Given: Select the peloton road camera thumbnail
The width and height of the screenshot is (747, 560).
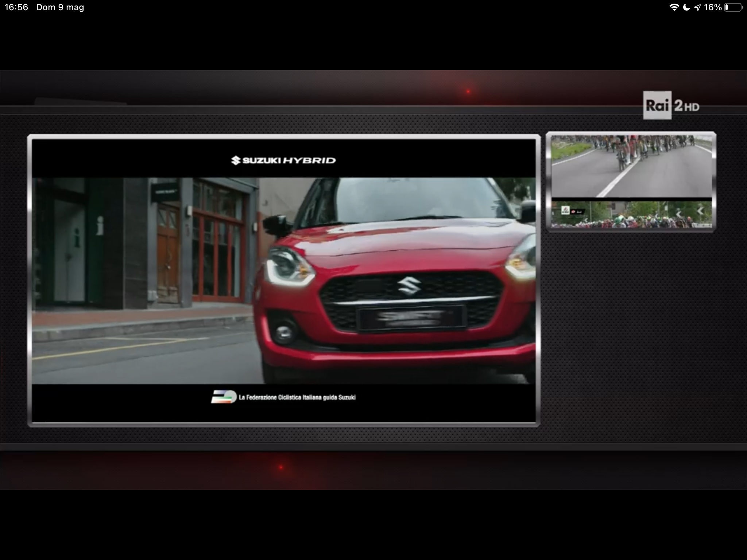Looking at the screenshot, I should point(631,166).
